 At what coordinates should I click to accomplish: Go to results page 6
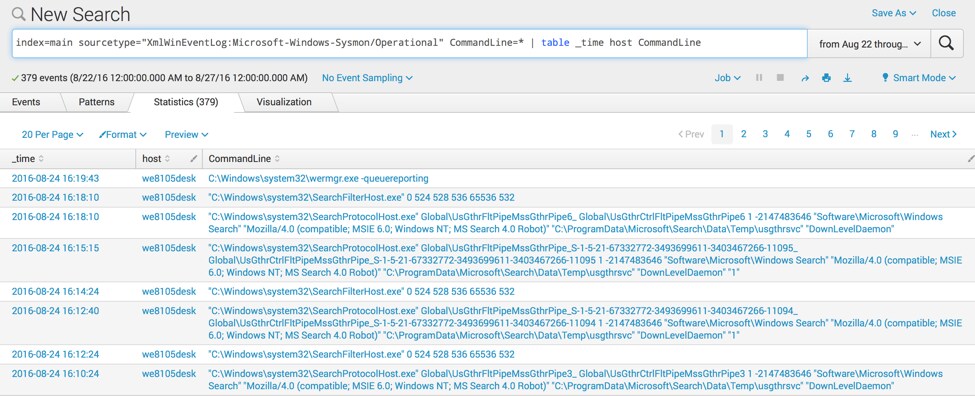[830, 134]
